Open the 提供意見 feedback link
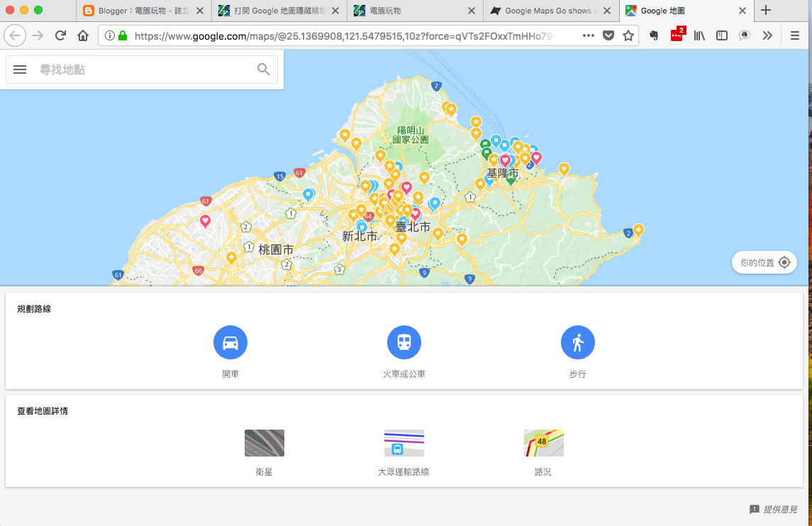 tap(774, 510)
